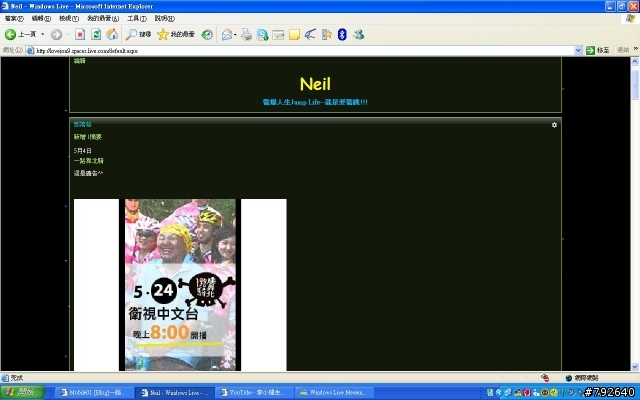Click the 5.24 cycling poster image
Viewport: 640px width, 400px height.
[180, 285]
